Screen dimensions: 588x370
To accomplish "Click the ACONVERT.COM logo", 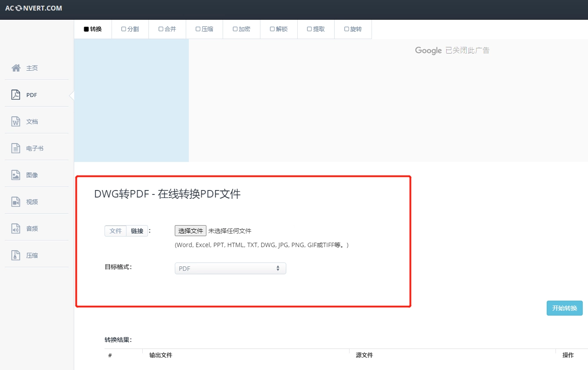I will (x=33, y=8).
